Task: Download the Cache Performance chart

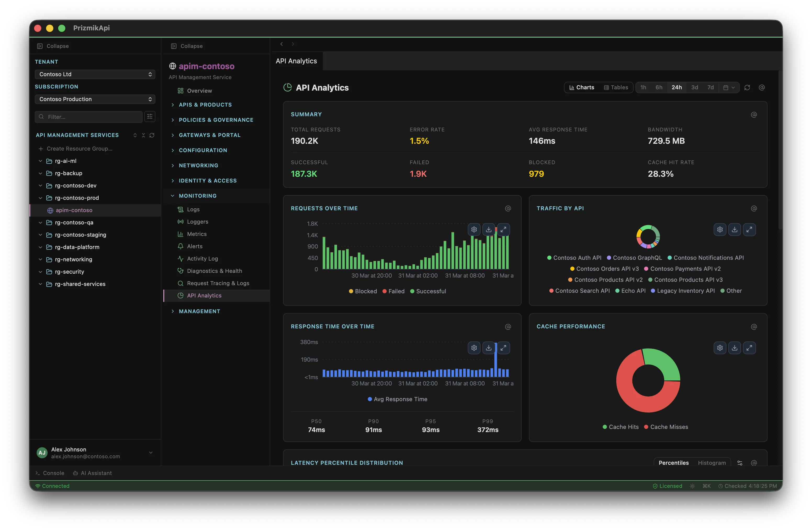Action: 735,348
